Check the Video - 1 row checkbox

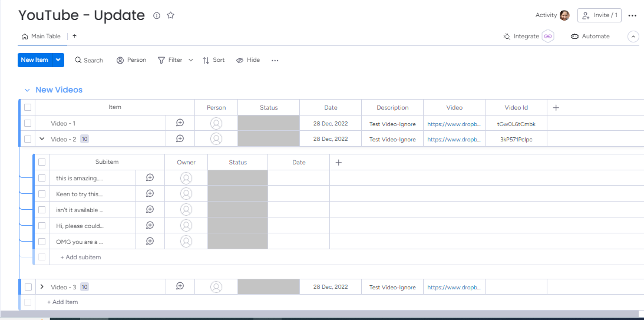point(28,123)
